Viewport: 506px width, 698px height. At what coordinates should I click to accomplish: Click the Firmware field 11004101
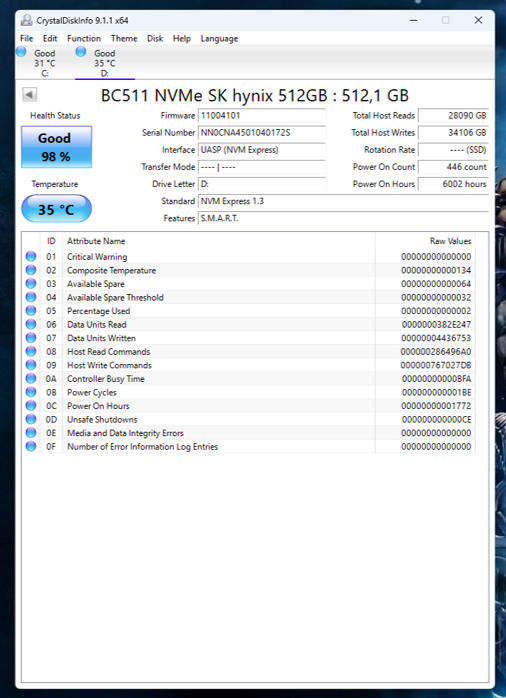pyautogui.click(x=262, y=116)
